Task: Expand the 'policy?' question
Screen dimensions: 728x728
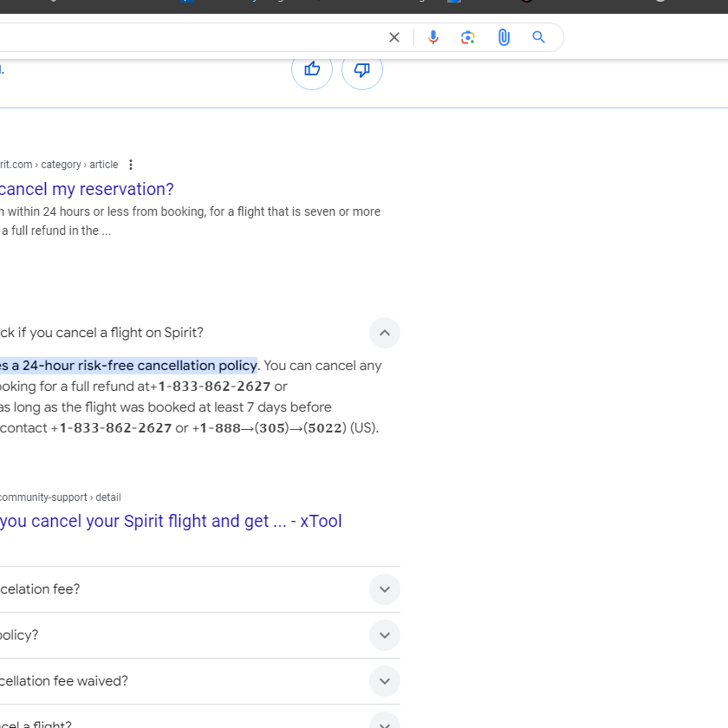Action: pyautogui.click(x=385, y=635)
